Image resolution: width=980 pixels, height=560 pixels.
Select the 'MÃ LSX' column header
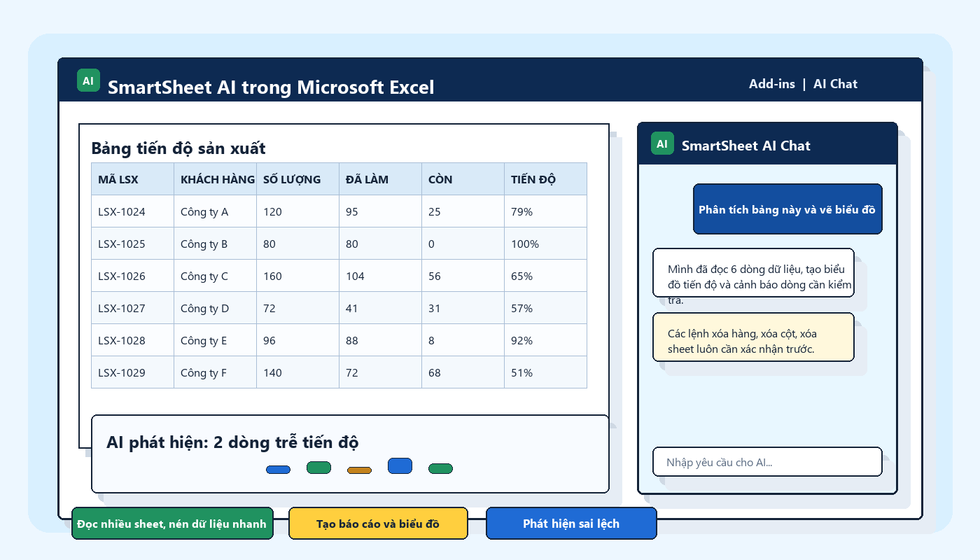(x=133, y=179)
